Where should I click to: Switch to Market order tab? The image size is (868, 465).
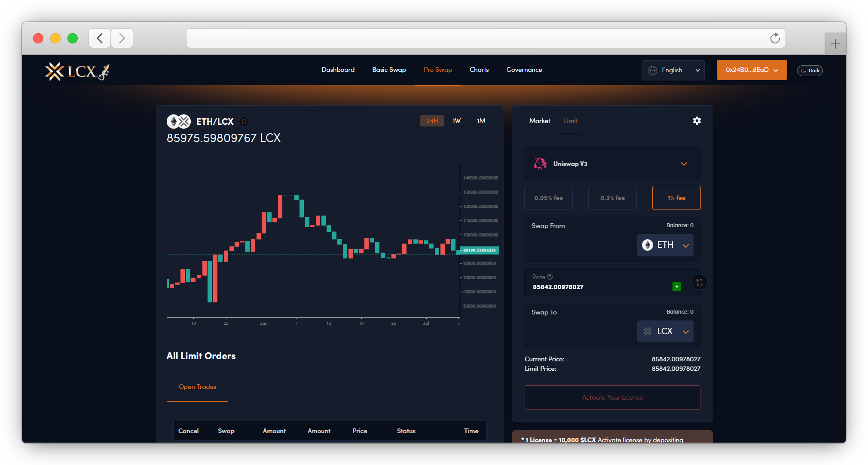pos(540,121)
